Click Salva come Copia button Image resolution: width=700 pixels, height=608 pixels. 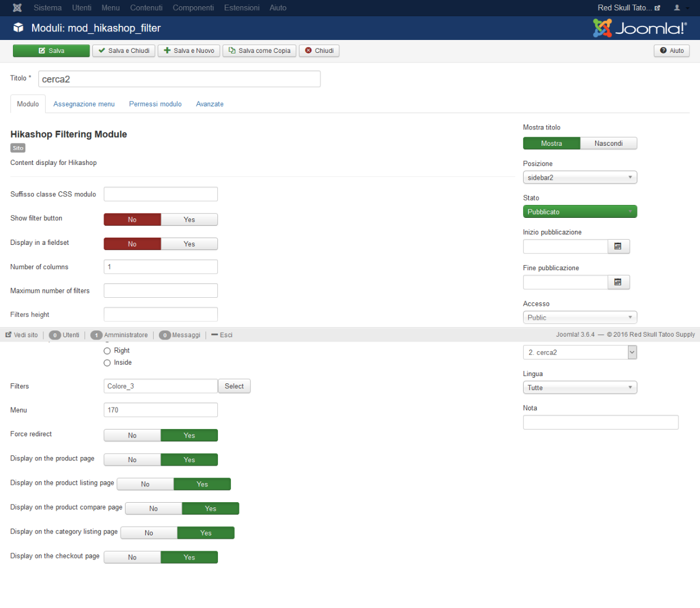point(259,51)
